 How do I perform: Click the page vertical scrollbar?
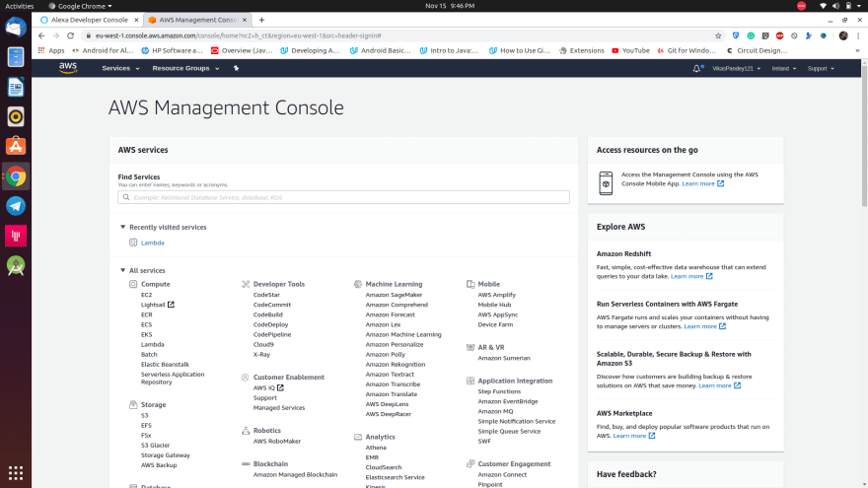point(864,136)
